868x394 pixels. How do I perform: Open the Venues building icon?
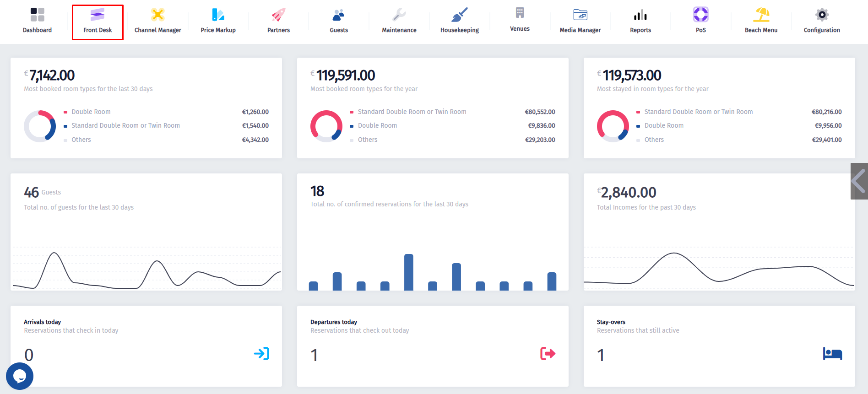(x=520, y=13)
